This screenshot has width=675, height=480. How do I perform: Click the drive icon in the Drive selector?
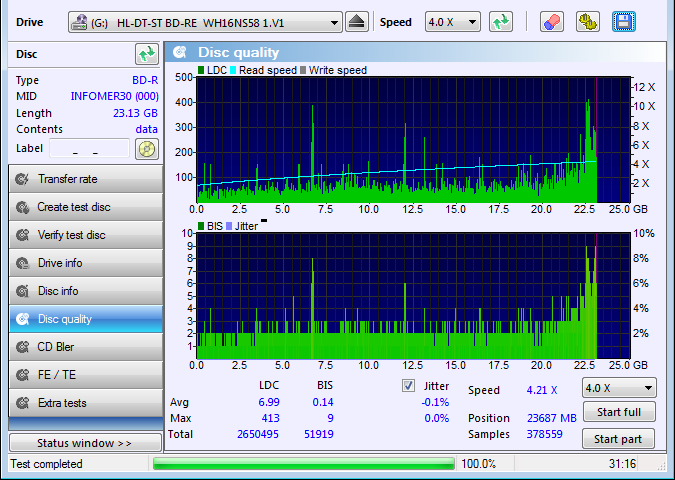click(x=79, y=22)
